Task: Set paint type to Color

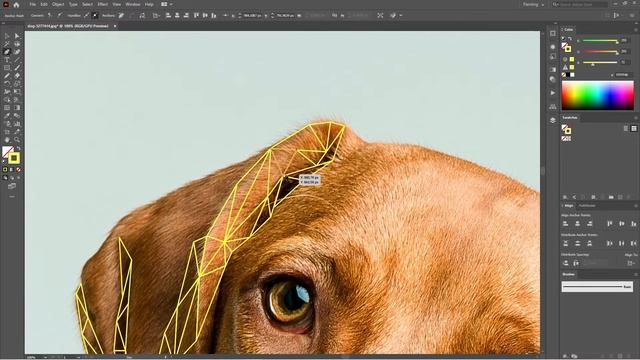Action: point(5,169)
